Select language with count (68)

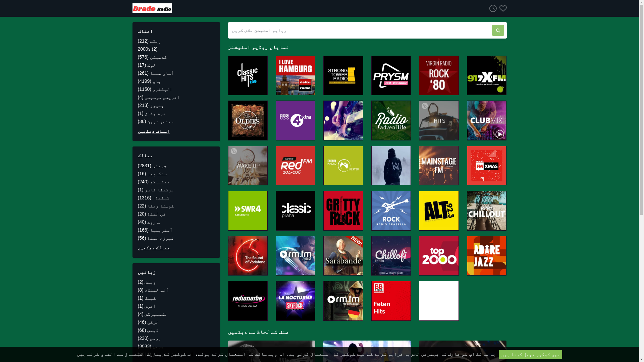coord(148,330)
